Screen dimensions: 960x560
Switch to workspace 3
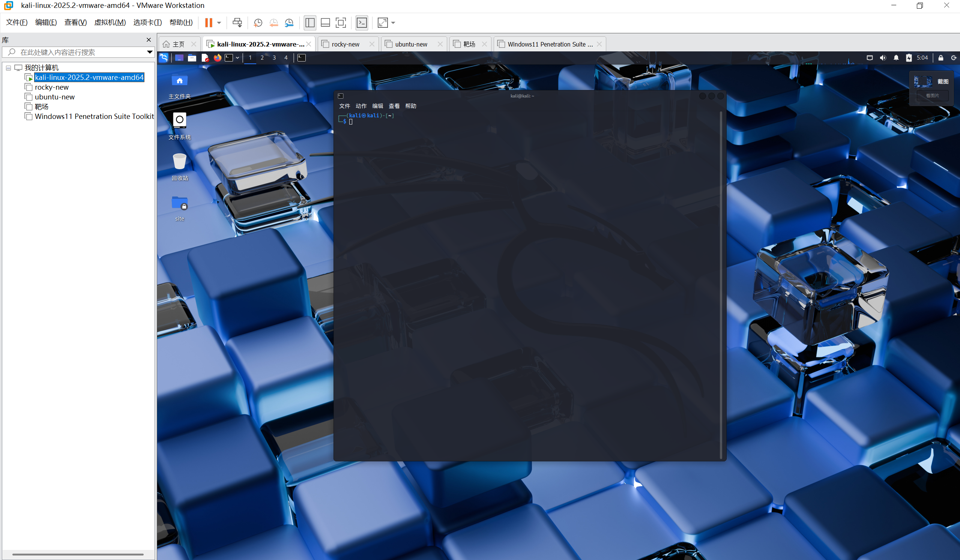click(x=274, y=58)
